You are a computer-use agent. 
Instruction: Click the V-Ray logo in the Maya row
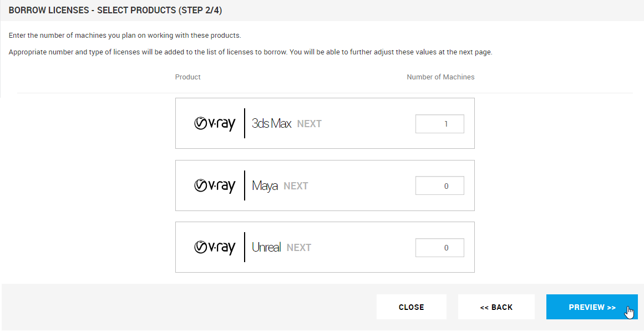(x=215, y=185)
